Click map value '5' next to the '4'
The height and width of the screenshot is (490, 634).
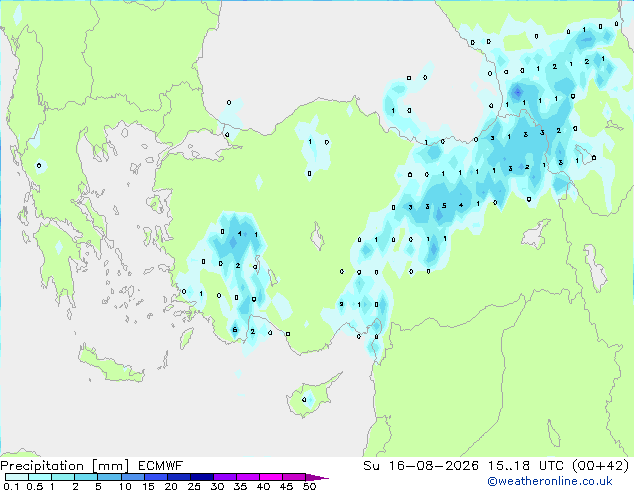(x=444, y=205)
